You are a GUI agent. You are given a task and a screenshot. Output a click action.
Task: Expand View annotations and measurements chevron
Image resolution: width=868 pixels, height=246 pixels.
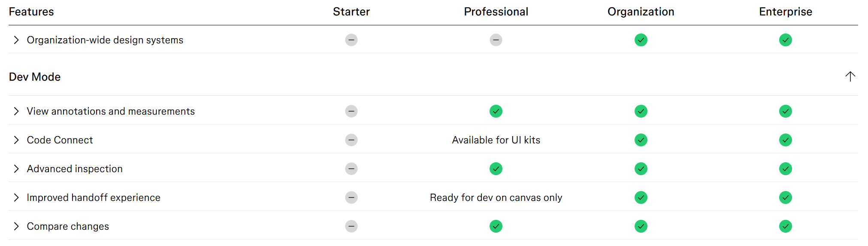pyautogui.click(x=16, y=111)
